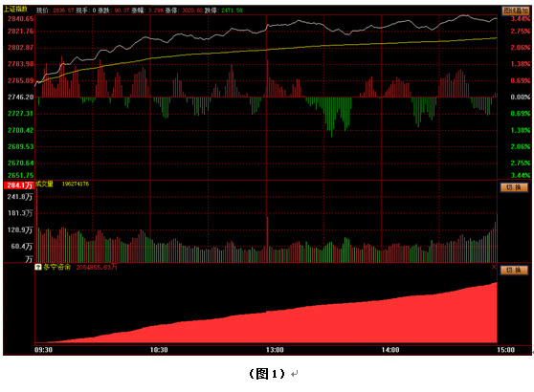
Task: Click the 0.00% percentage axis label
Action: point(521,98)
